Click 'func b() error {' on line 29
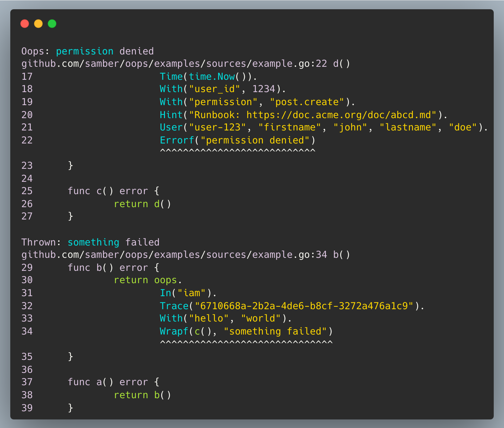 coord(113,268)
